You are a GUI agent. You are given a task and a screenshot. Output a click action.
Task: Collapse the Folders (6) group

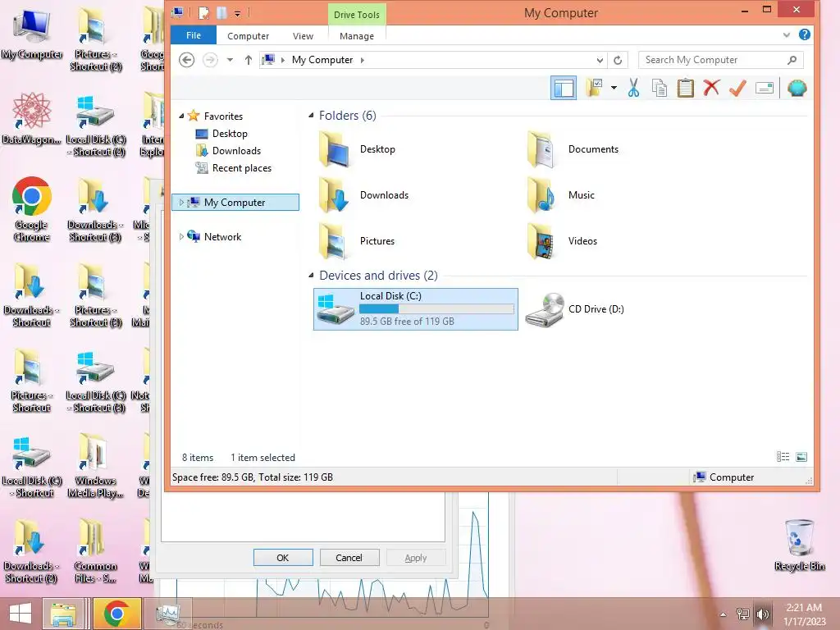point(311,115)
